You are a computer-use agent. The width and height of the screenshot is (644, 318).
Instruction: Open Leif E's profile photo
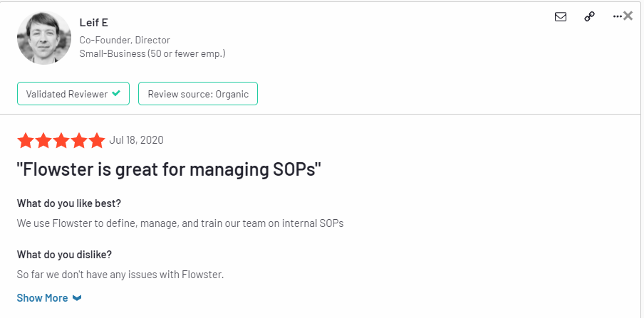pos(44,38)
